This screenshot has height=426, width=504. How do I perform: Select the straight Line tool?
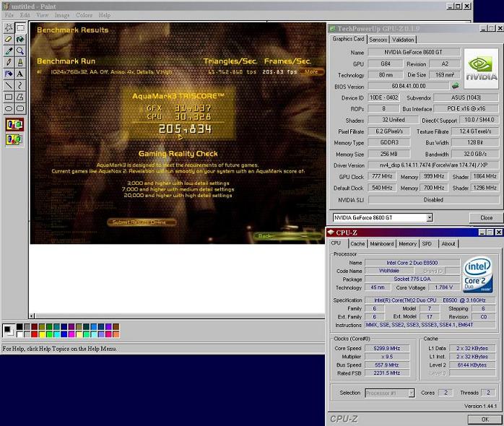pos(9,85)
